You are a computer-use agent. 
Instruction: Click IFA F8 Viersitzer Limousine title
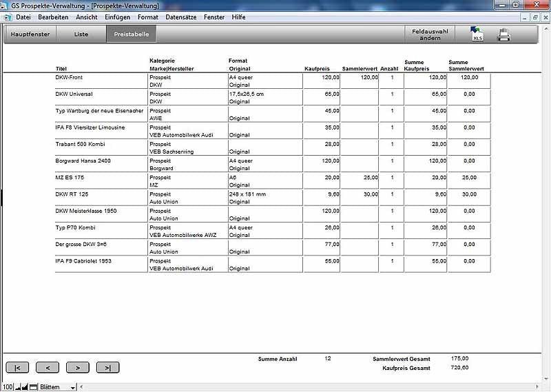coord(90,127)
